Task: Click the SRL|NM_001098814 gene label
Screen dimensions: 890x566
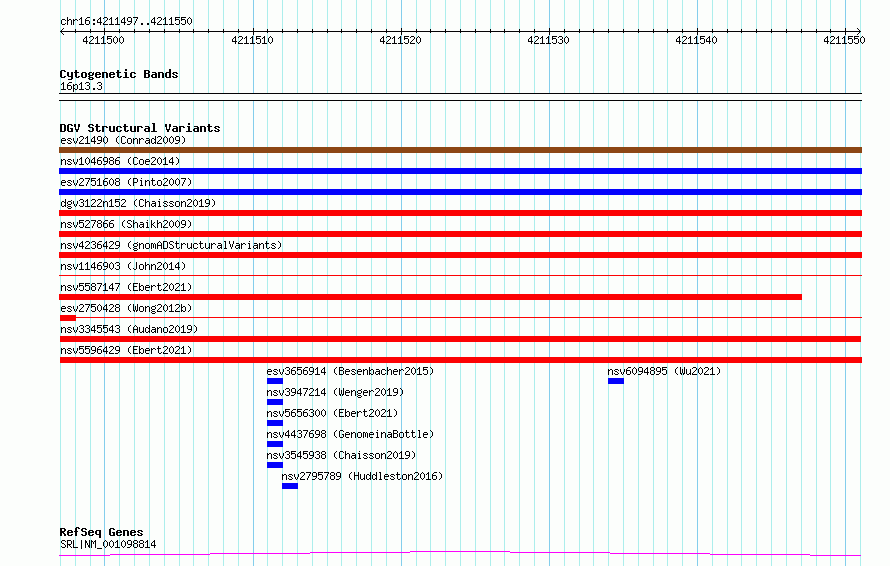Action: click(x=108, y=544)
